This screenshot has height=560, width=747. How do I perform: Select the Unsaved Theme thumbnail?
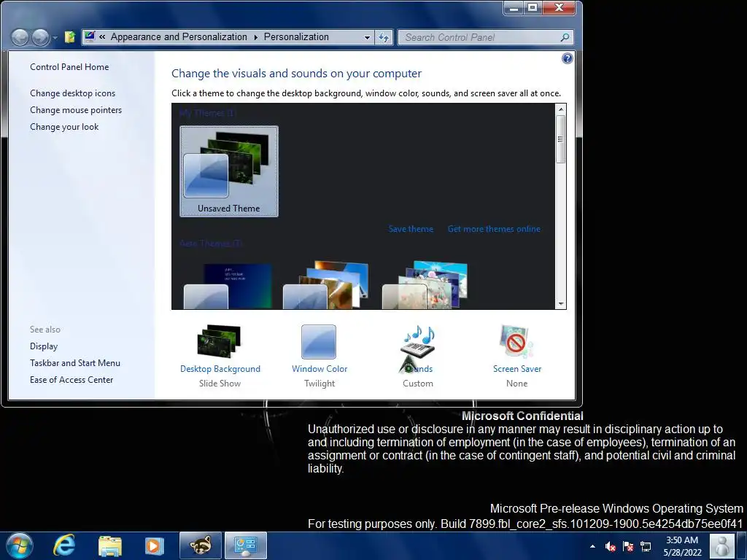(x=229, y=171)
